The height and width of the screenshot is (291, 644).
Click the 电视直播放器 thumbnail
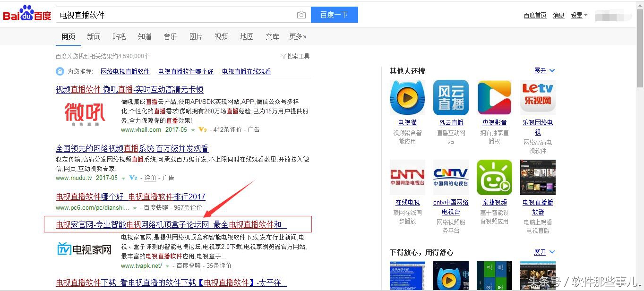coord(538,177)
